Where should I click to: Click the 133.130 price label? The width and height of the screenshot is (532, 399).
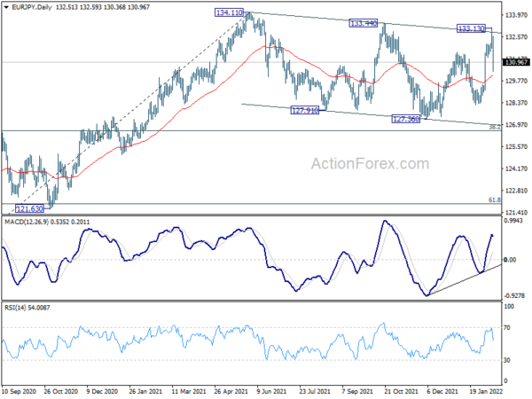click(x=471, y=28)
